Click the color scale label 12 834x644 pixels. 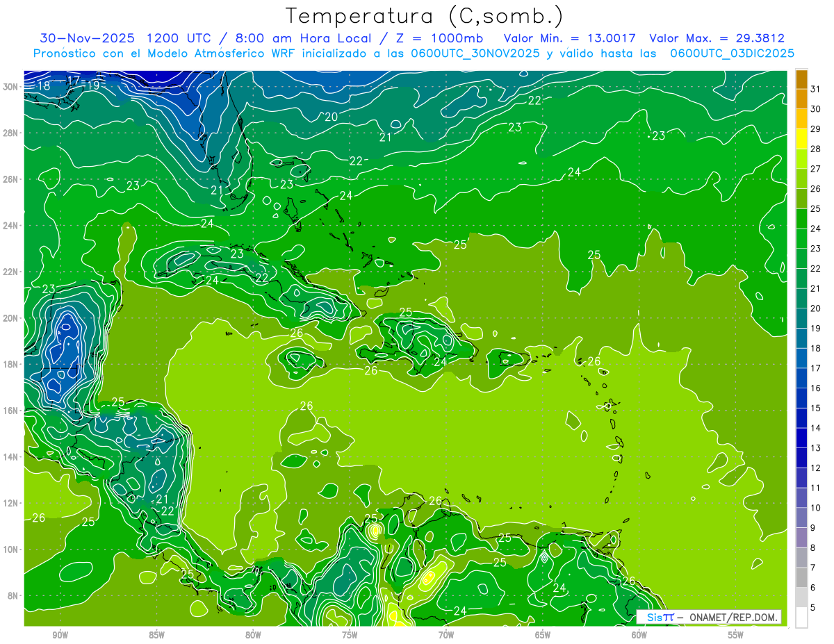pos(816,468)
